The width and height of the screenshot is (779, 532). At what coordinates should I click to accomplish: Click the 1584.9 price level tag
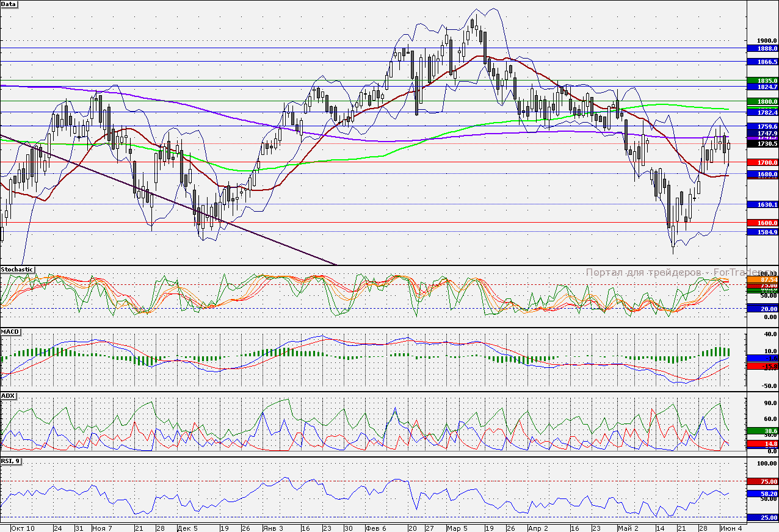[x=762, y=232]
